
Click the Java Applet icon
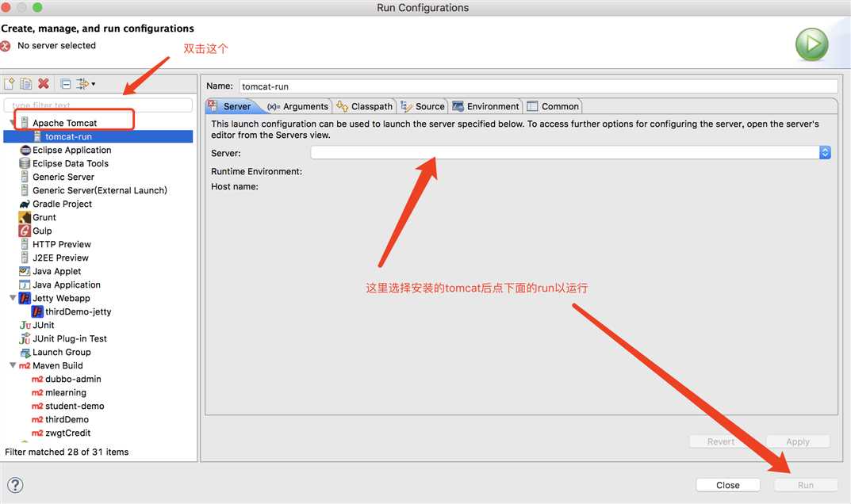click(x=25, y=271)
